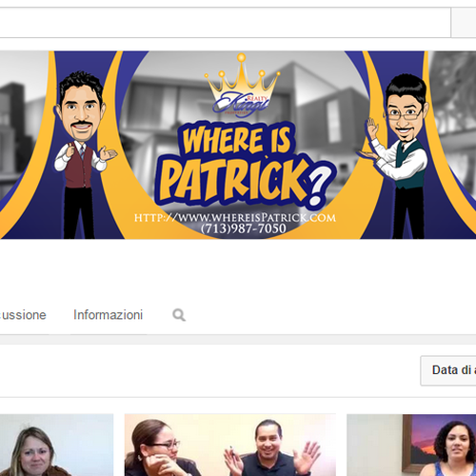Open the Discussione tab
The width and height of the screenshot is (476, 476).
[23, 315]
